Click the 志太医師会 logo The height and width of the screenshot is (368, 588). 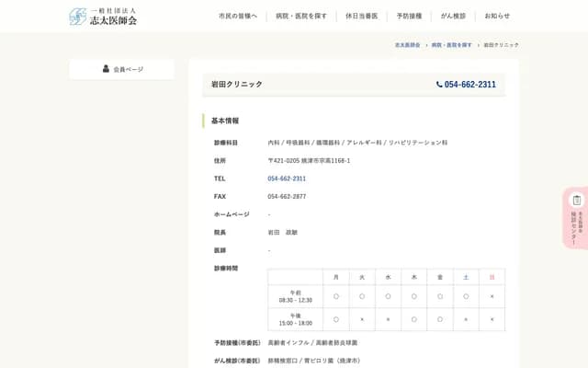(x=103, y=17)
